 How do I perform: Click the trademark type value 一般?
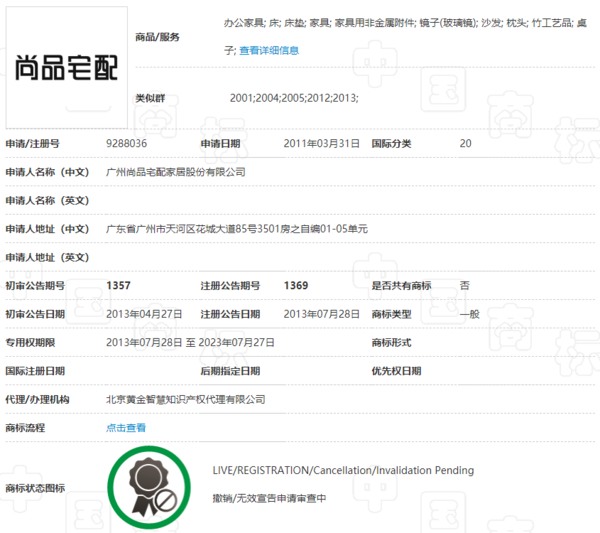click(470, 314)
